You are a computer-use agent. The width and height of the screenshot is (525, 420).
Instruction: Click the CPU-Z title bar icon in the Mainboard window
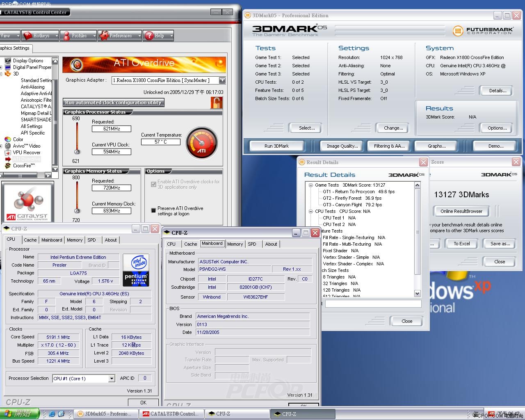click(x=167, y=233)
